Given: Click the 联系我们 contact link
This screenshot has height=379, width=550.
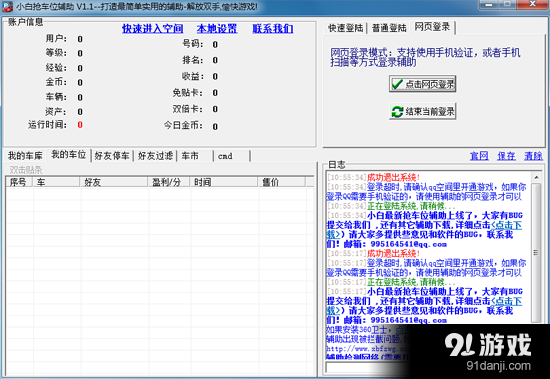Looking at the screenshot, I should point(273,28).
